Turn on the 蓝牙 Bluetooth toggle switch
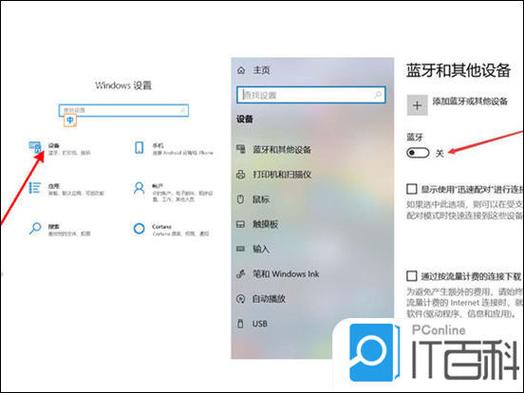The height and width of the screenshot is (393, 524). click(x=418, y=153)
